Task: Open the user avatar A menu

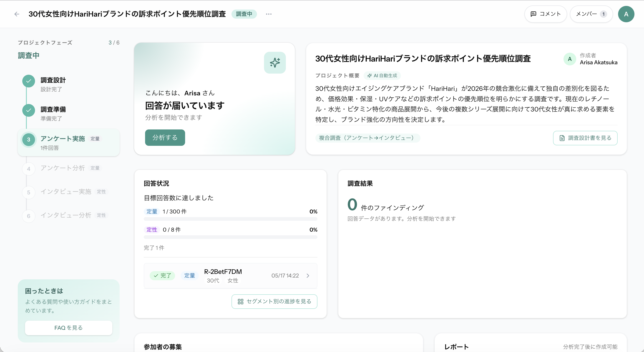Action: point(626,14)
